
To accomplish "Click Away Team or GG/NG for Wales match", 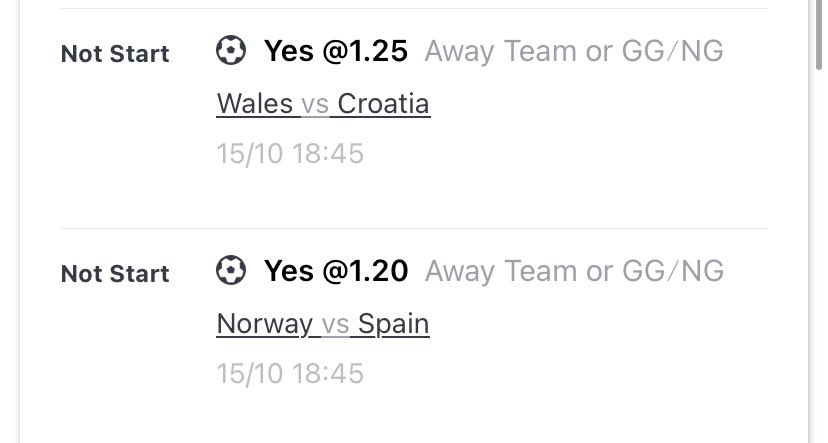I will pyautogui.click(x=574, y=51).
